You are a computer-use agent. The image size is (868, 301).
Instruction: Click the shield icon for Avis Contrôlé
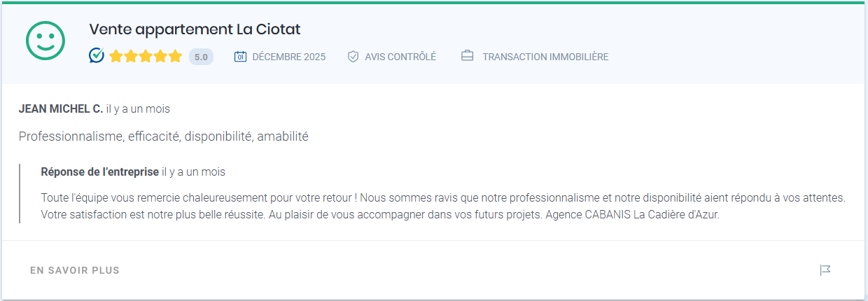353,57
